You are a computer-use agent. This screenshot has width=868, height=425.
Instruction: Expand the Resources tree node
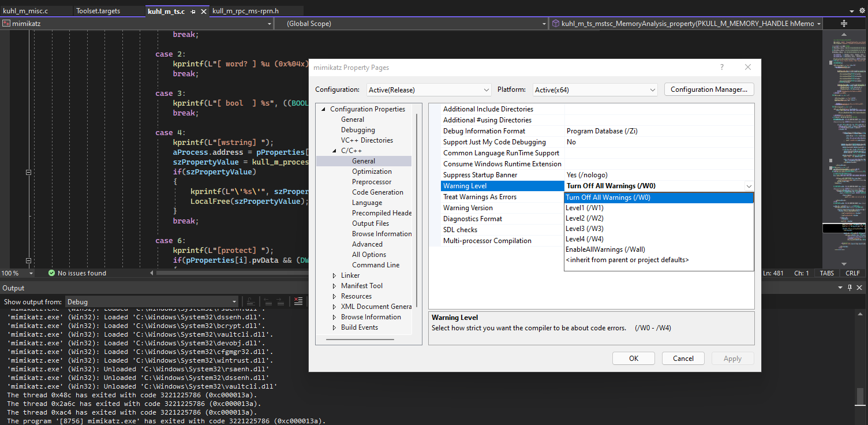click(x=335, y=296)
